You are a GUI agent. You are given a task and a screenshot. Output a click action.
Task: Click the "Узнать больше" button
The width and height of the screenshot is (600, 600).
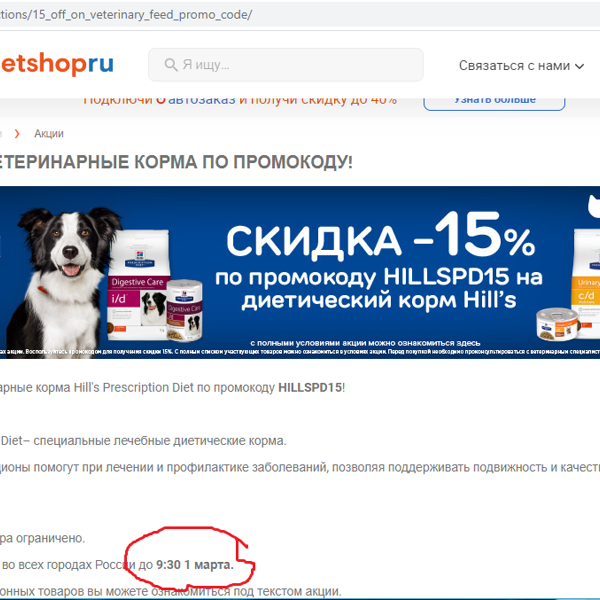494,100
